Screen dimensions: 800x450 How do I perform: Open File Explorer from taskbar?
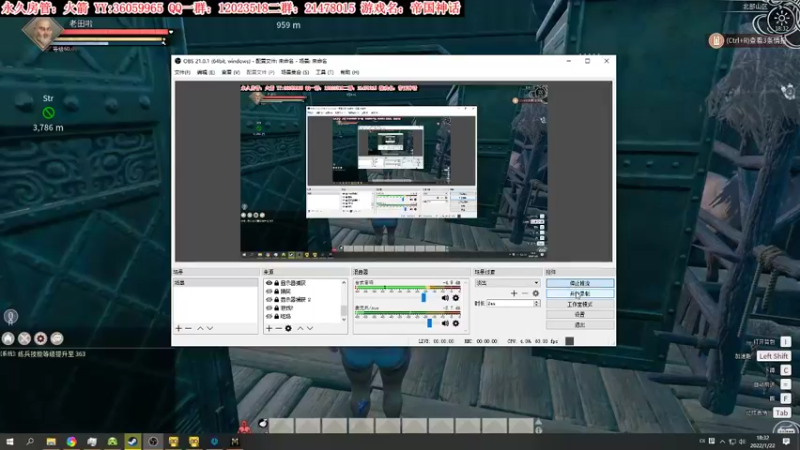click(x=51, y=441)
